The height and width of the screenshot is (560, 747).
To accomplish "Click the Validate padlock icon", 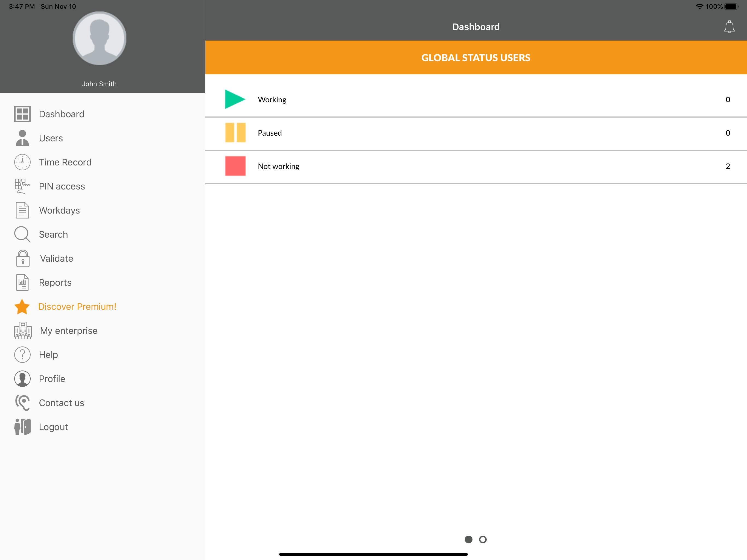I will [x=23, y=259].
